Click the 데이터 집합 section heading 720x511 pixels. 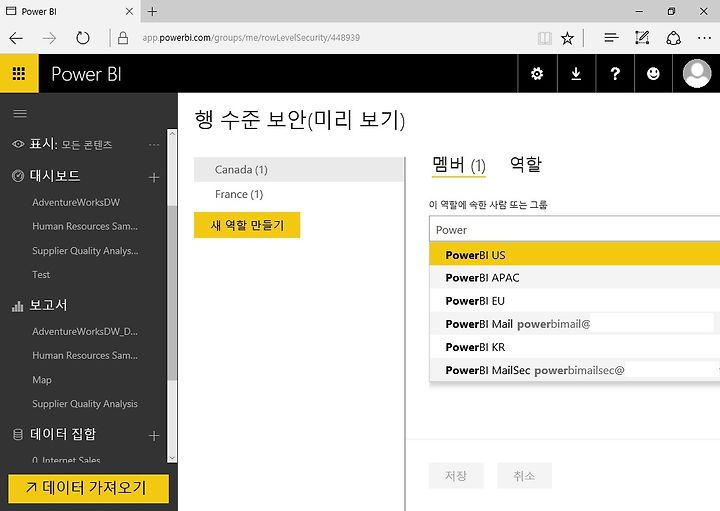tap(62, 434)
